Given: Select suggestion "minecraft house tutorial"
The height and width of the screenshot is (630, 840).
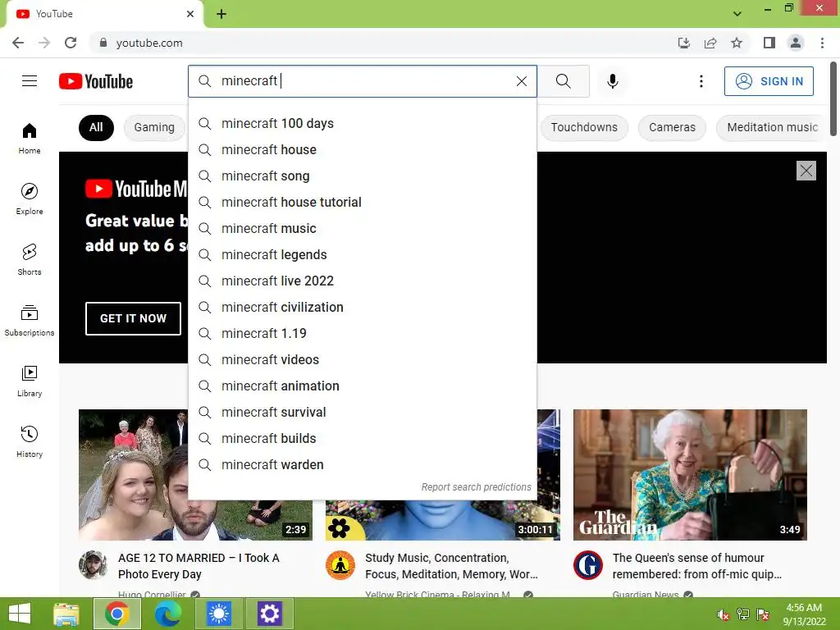Looking at the screenshot, I should tap(362, 202).
